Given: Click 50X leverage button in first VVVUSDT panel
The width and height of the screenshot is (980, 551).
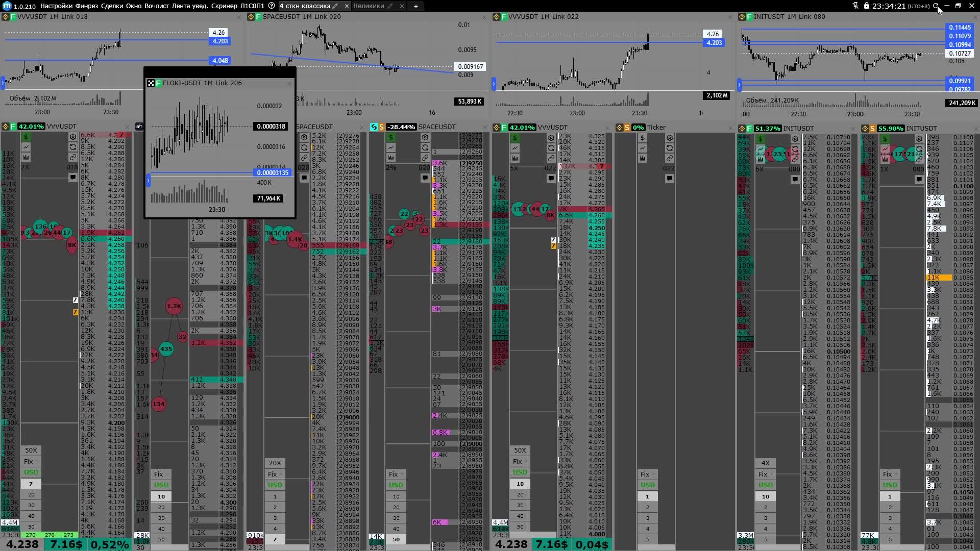Looking at the screenshot, I should 31,450.
